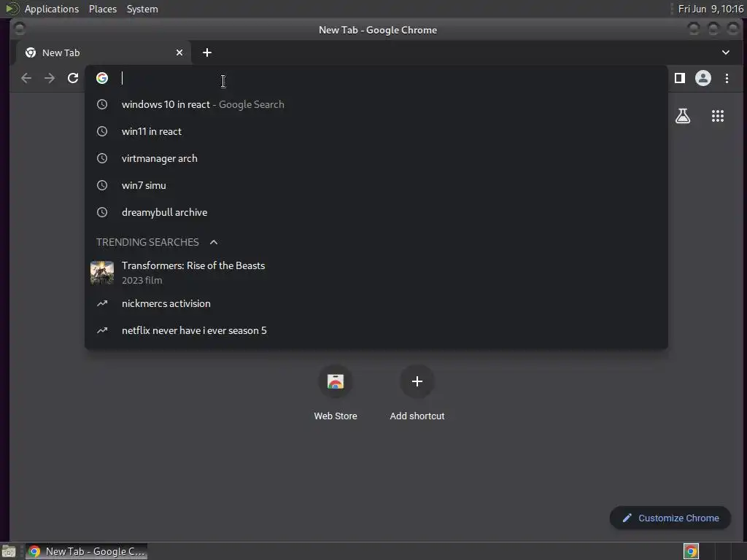Open the Places menu

(103, 9)
